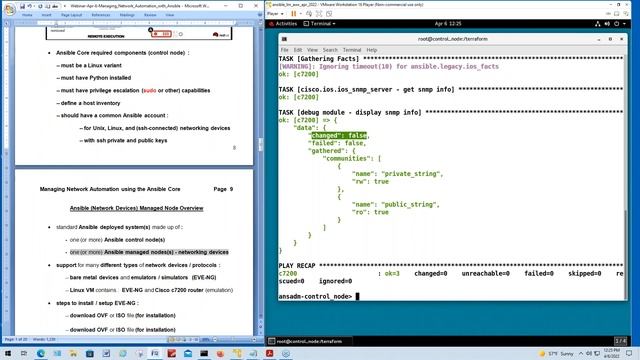Image resolution: width=640 pixels, height=360 pixels.
Task: Open terminal Terminal menu
Action: point(352,50)
